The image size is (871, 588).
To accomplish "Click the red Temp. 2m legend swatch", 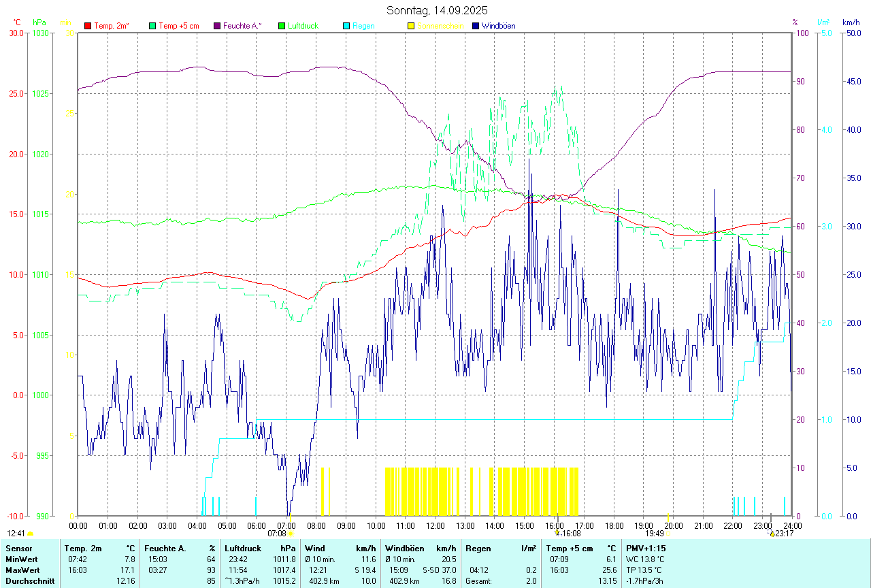I will pyautogui.click(x=88, y=26).
